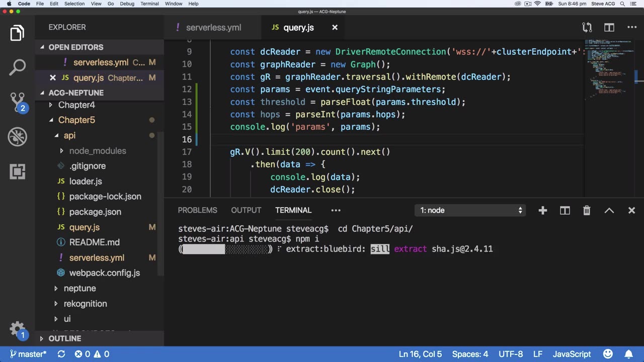
Task: Open the Search view in activity bar
Action: [x=17, y=67]
